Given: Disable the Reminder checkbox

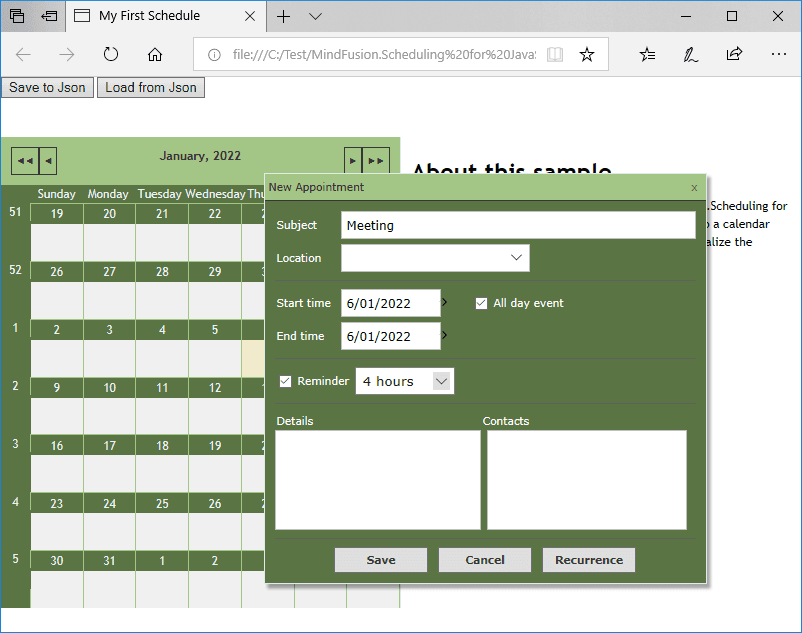Looking at the screenshot, I should click(285, 381).
